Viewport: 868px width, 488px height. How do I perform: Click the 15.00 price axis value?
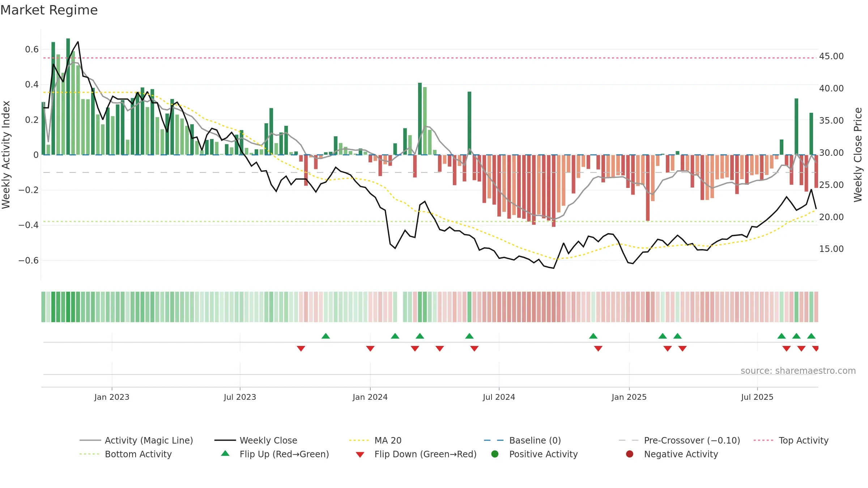point(831,249)
